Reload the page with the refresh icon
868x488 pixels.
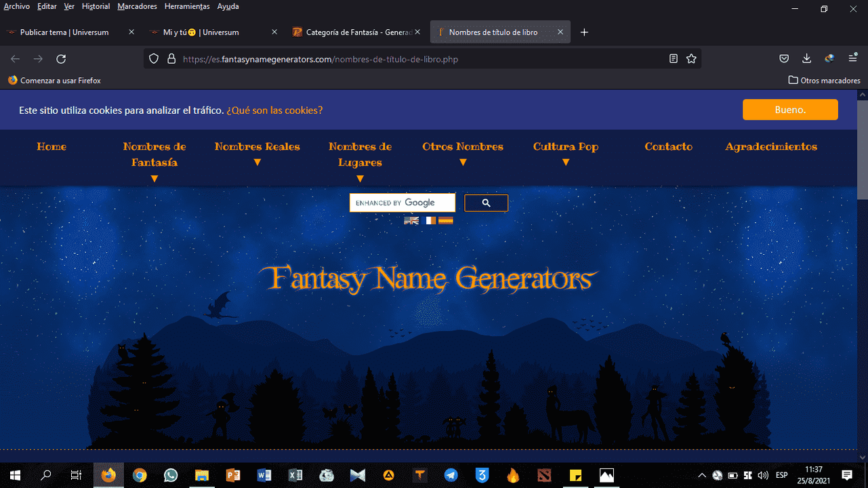pos(61,59)
